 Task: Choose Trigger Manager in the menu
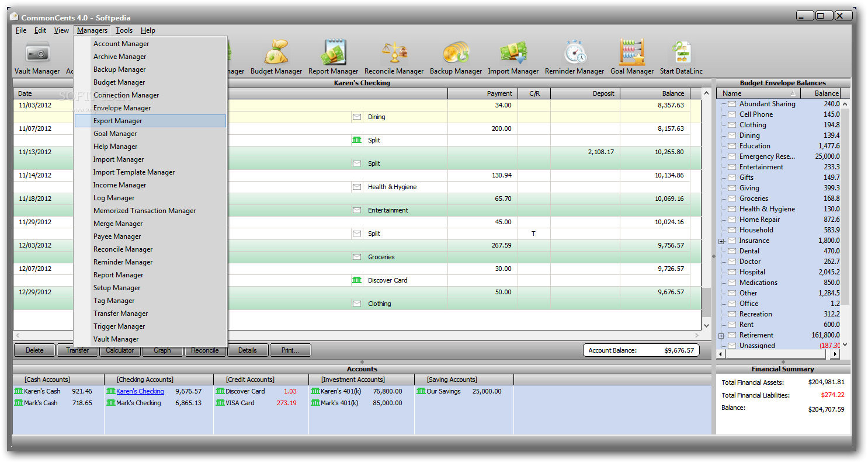[x=150, y=326]
